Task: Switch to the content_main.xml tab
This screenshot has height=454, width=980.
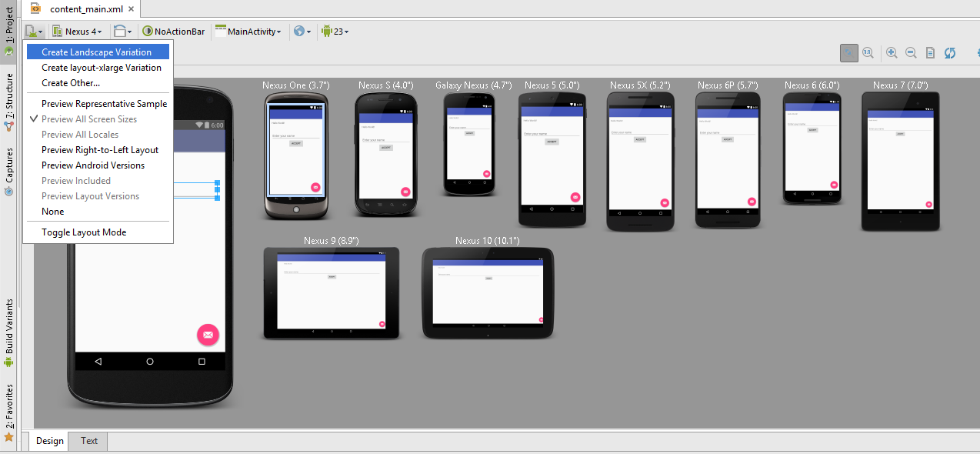Action: coord(82,9)
